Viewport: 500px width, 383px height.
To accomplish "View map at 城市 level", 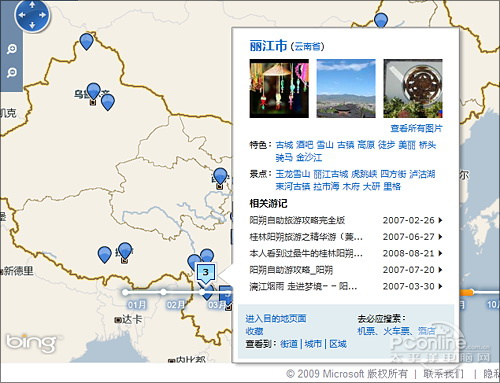I will pyautogui.click(x=313, y=344).
